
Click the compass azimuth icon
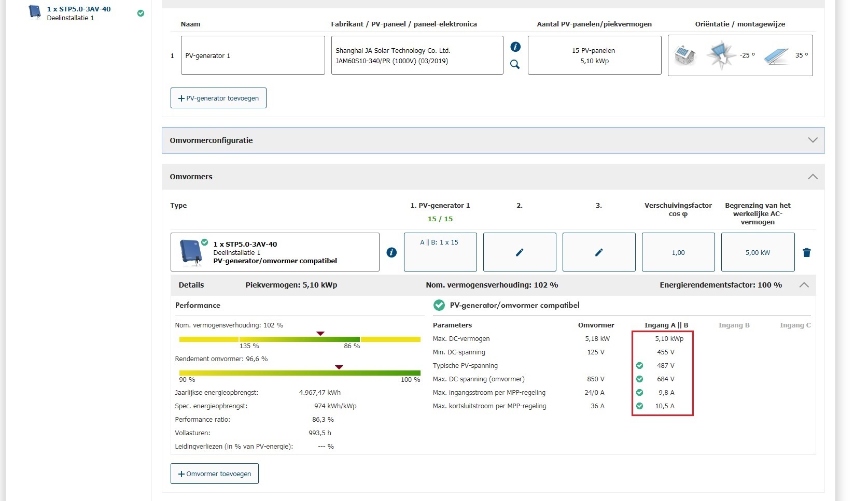(721, 55)
